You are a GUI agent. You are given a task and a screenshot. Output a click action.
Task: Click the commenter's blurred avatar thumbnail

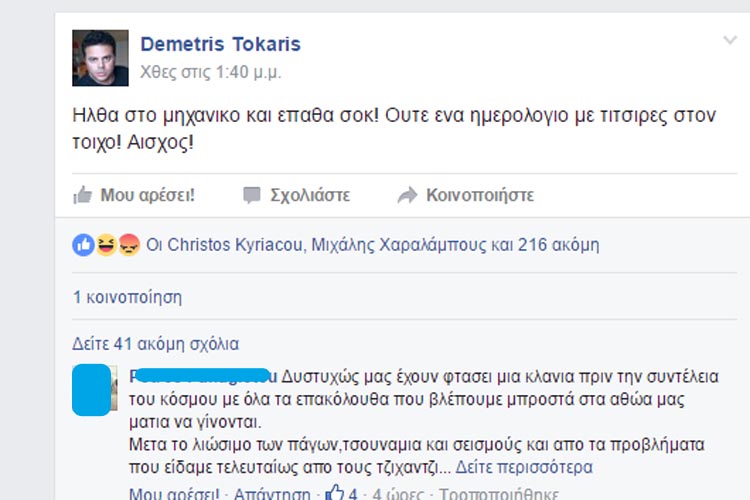(95, 389)
